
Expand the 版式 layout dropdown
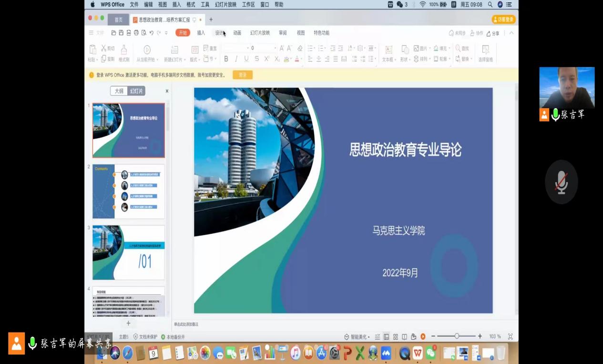pyautogui.click(x=194, y=60)
